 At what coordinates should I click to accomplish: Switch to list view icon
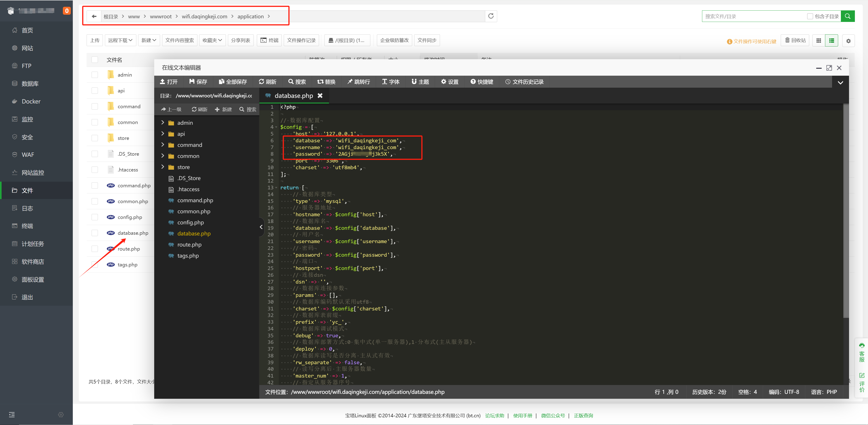[x=831, y=40]
